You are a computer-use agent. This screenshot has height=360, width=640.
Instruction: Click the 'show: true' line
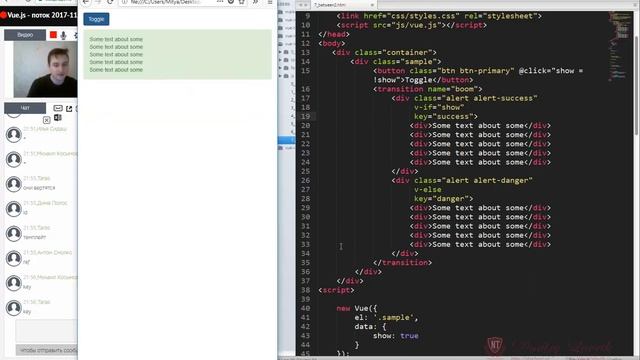pyautogui.click(x=396, y=336)
